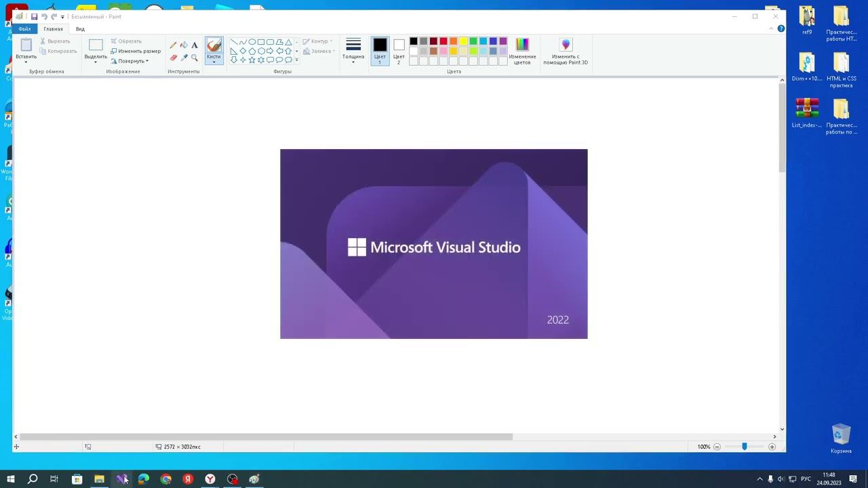The image size is (868, 488).
Task: Select Цвет 1 (Color 1) button
Action: (x=380, y=51)
